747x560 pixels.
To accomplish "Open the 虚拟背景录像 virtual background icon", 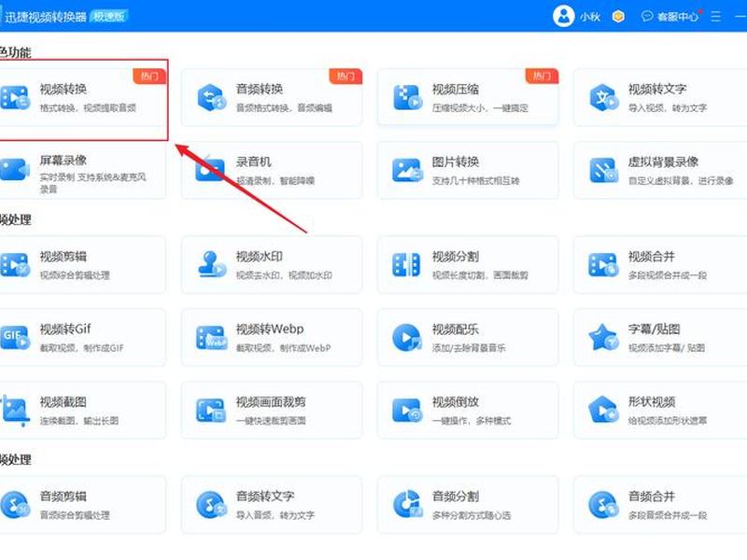I will pyautogui.click(x=604, y=170).
